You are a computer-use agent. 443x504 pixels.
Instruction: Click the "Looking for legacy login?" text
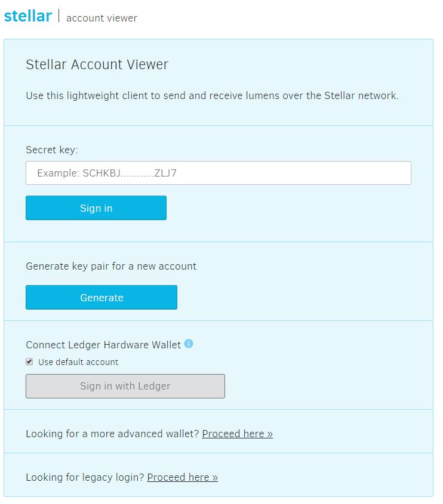coord(85,477)
